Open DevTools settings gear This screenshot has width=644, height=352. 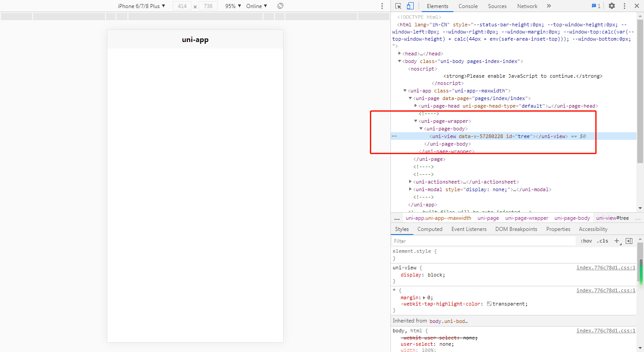612,6
